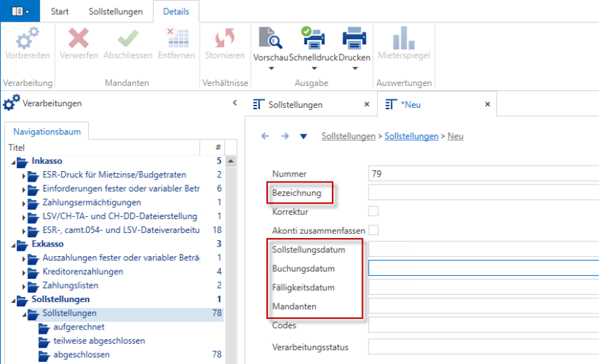
Task: Click the first Sollstellungen breadcrumb link
Action: pos(348,136)
